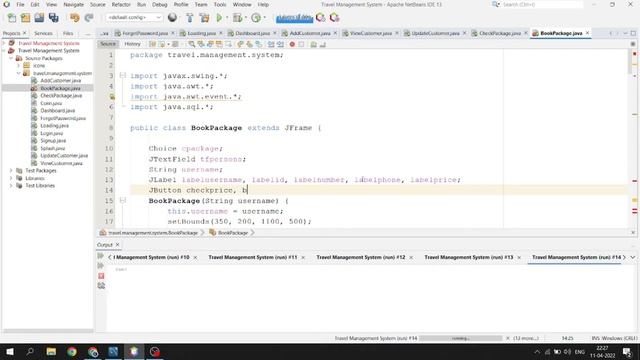Click the red Stop button in Output panel

coord(101,276)
